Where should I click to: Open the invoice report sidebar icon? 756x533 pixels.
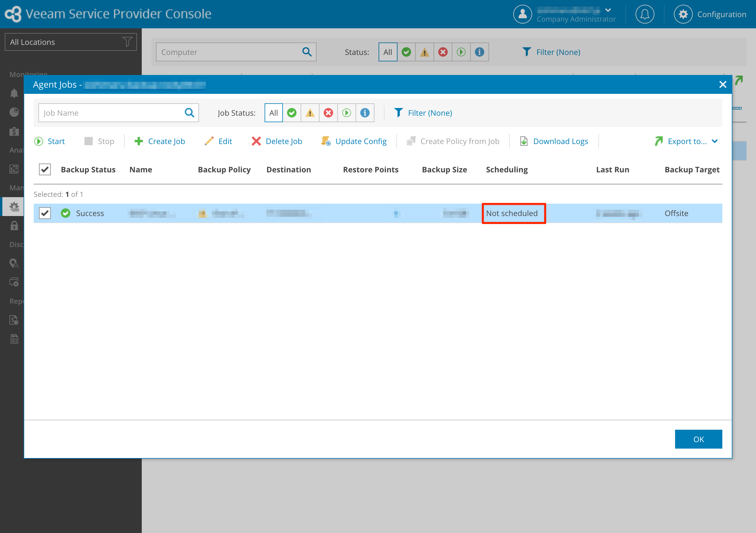tap(14, 320)
